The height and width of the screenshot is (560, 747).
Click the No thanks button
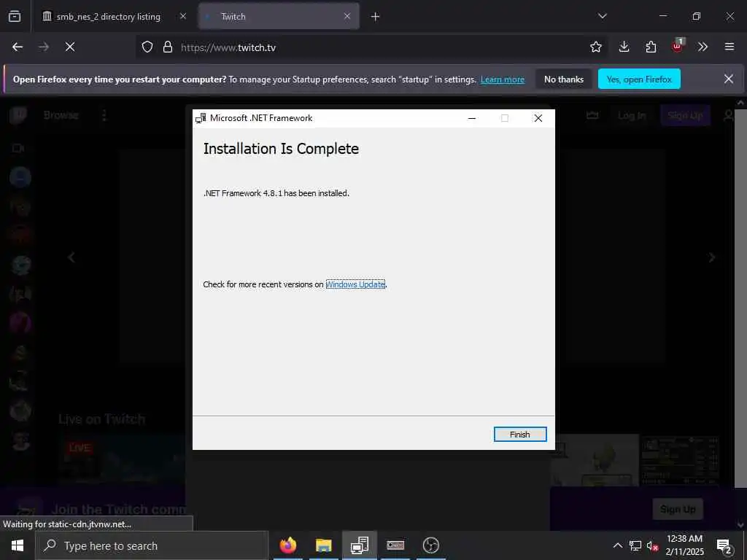[564, 79]
